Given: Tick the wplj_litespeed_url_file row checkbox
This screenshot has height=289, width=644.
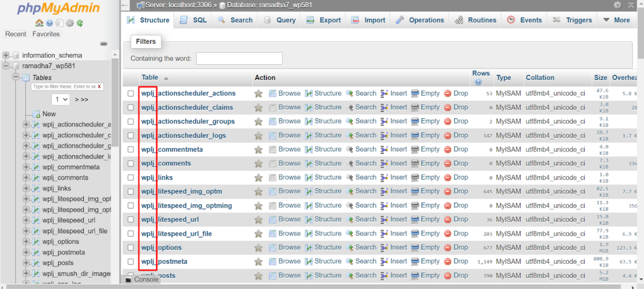Looking at the screenshot, I should (131, 234).
